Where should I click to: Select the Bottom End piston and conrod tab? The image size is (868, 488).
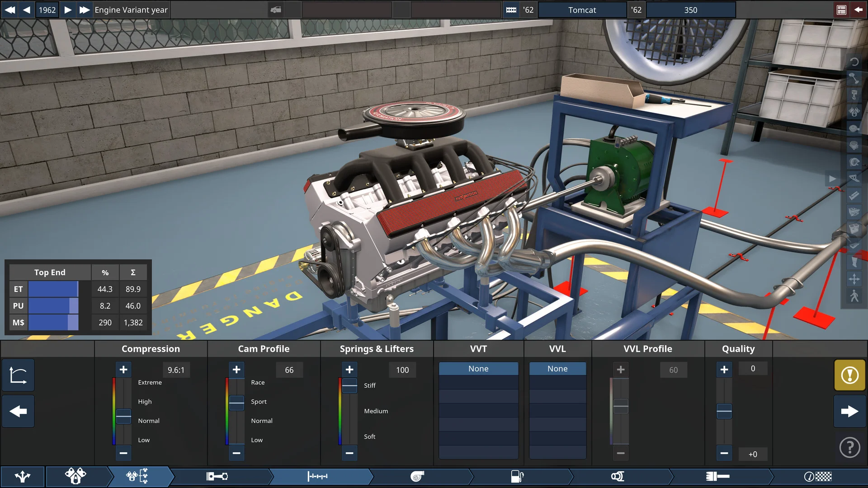coord(218,476)
